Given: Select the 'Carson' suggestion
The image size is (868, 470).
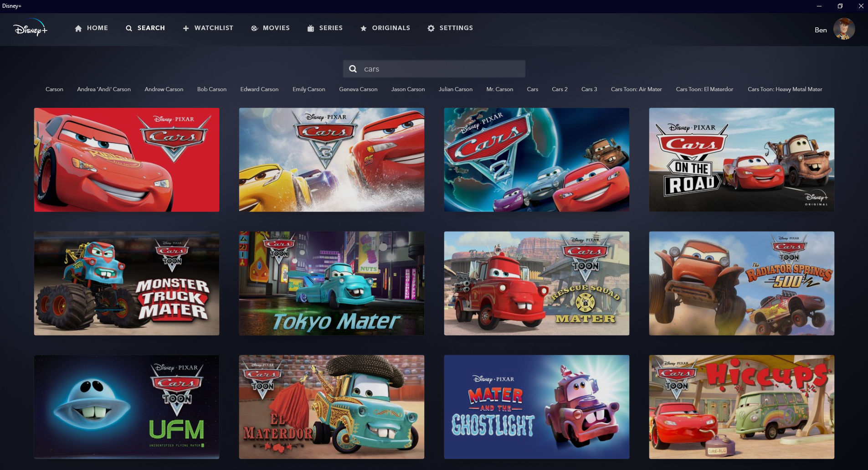Looking at the screenshot, I should click(54, 89).
